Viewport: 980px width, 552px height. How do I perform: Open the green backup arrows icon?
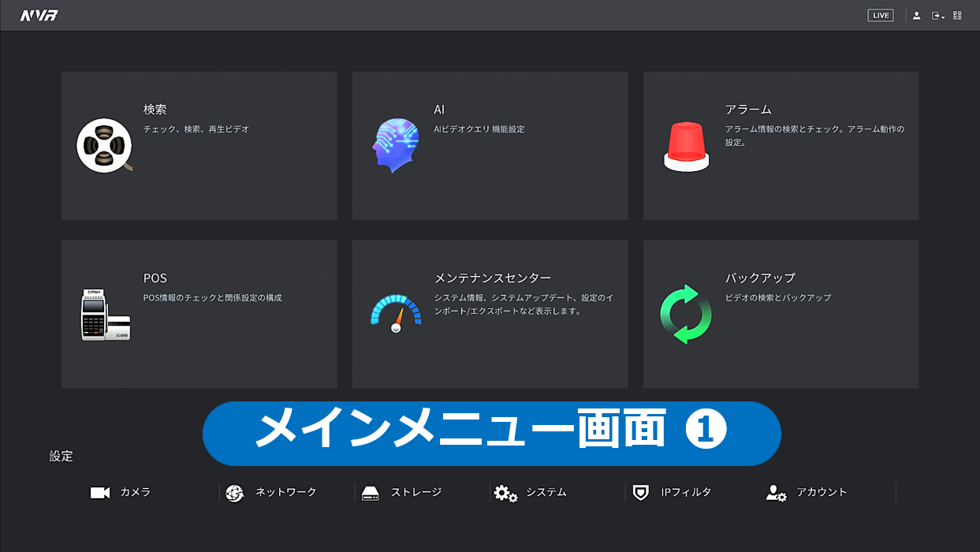(686, 314)
